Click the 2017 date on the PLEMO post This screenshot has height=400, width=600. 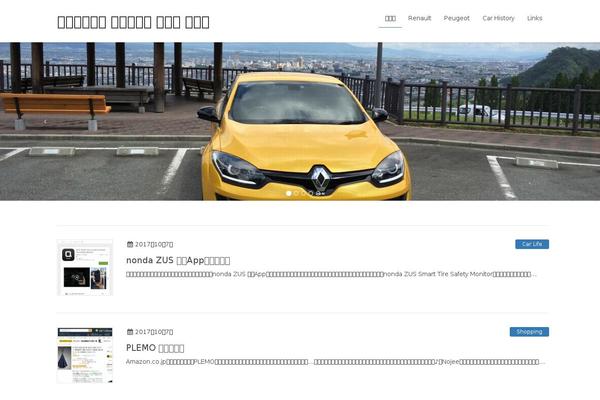[154, 332]
